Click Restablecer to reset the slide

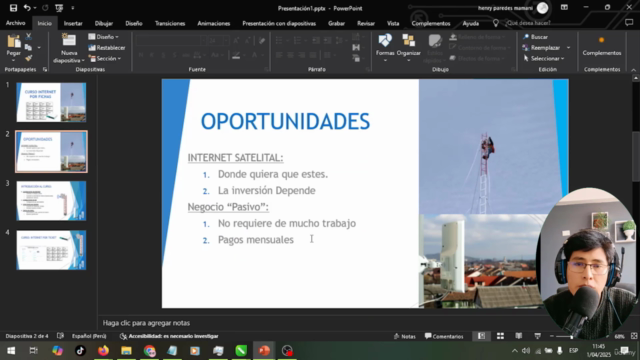pyautogui.click(x=107, y=48)
